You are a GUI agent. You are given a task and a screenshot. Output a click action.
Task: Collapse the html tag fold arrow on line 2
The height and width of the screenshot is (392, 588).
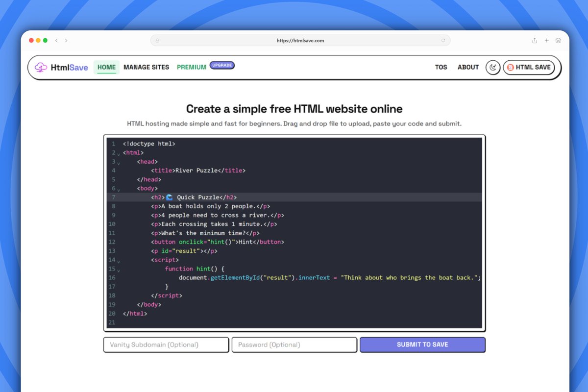pos(119,154)
